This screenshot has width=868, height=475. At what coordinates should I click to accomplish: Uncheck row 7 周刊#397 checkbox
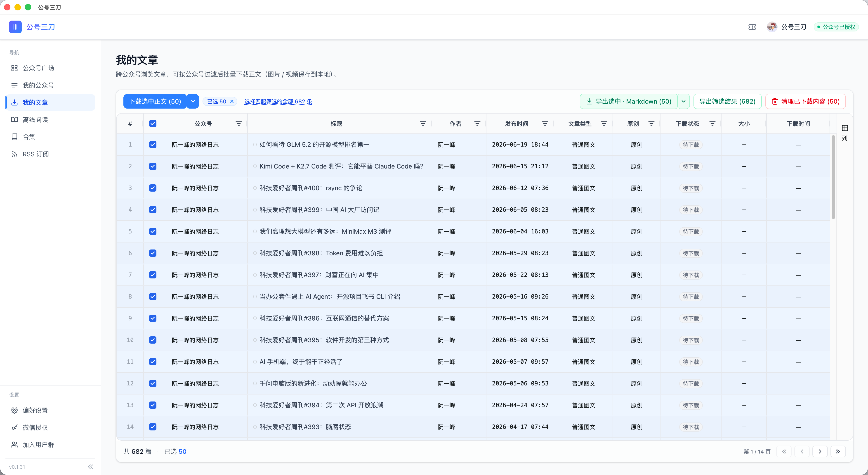click(153, 275)
